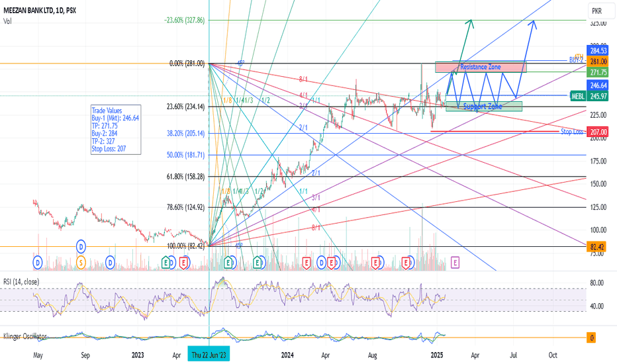617x364 pixels.
Task: Click the dividend marker directly above the split marker
Action: (81, 247)
